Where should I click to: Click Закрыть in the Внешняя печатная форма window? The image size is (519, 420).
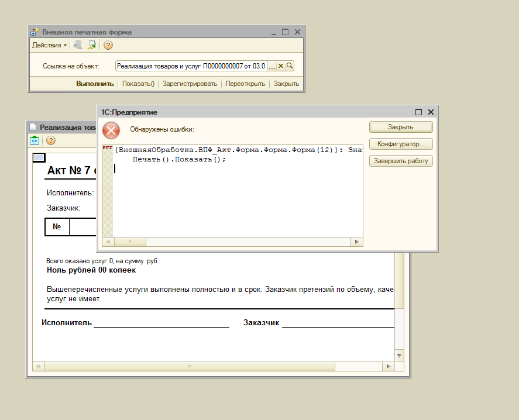pos(286,84)
